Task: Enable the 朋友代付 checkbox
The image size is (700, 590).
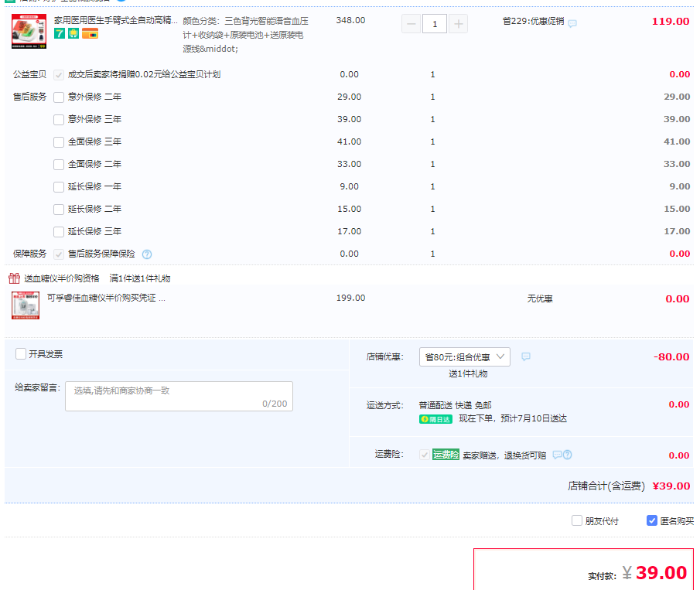Action: pyautogui.click(x=577, y=521)
